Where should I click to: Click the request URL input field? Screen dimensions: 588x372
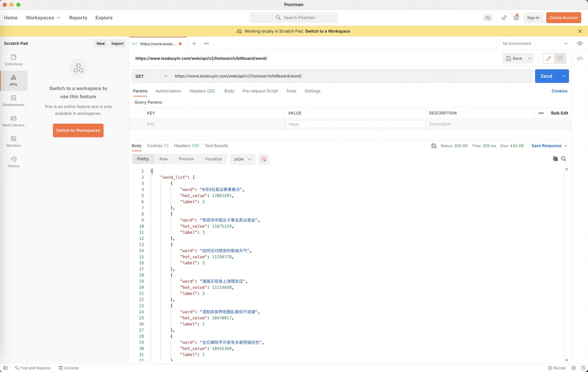pyautogui.click(x=352, y=76)
